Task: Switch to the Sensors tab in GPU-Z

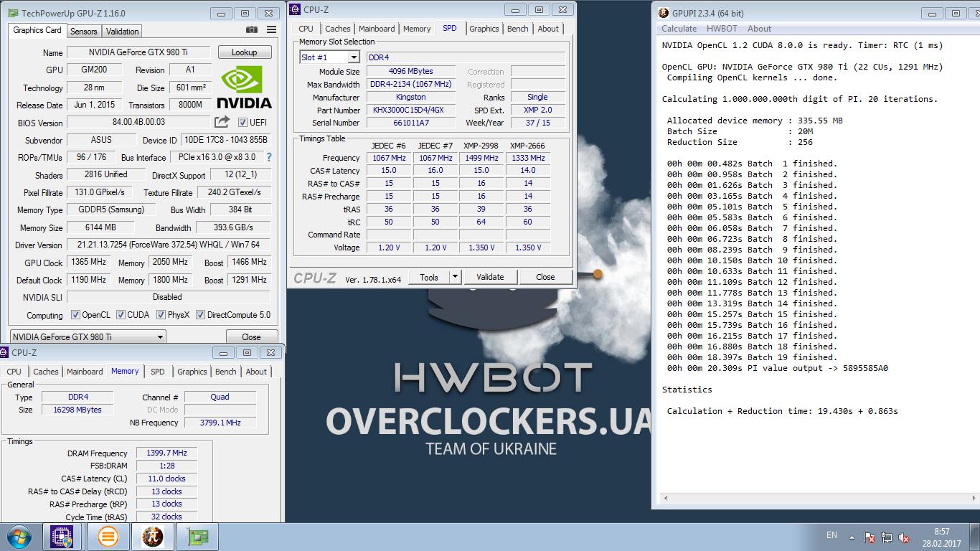Action: [84, 31]
